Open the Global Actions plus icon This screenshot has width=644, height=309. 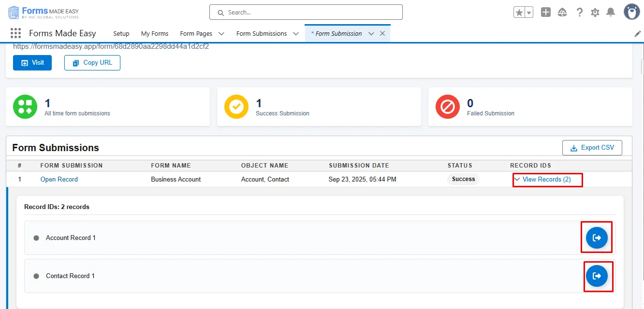click(546, 13)
